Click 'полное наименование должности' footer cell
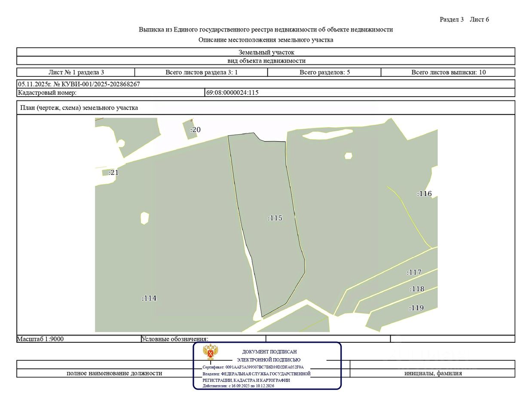This screenshot has height=411, width=532. [114, 373]
